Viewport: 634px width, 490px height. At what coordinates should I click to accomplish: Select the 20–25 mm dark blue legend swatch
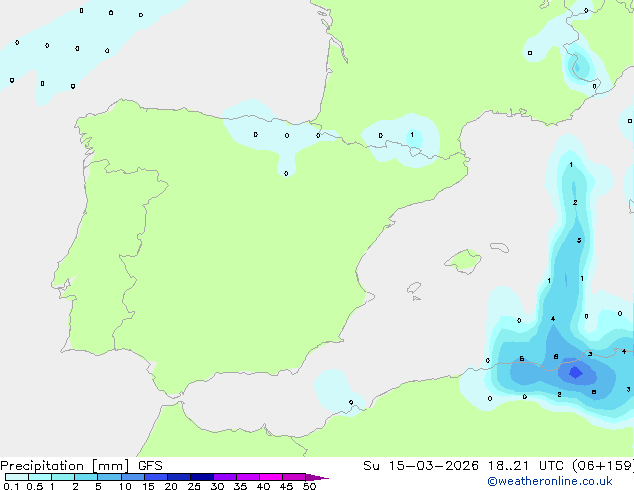point(179,477)
